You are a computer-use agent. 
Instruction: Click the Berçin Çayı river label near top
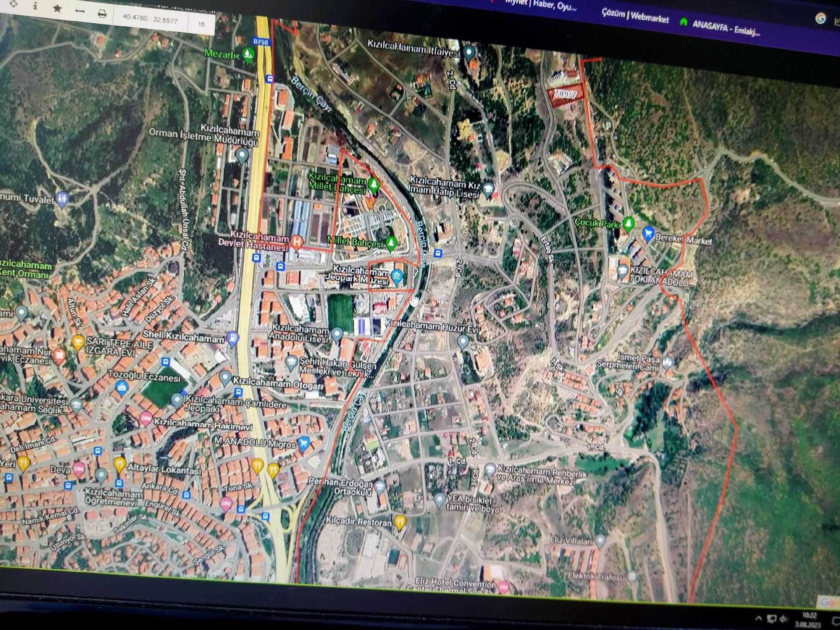[311, 94]
